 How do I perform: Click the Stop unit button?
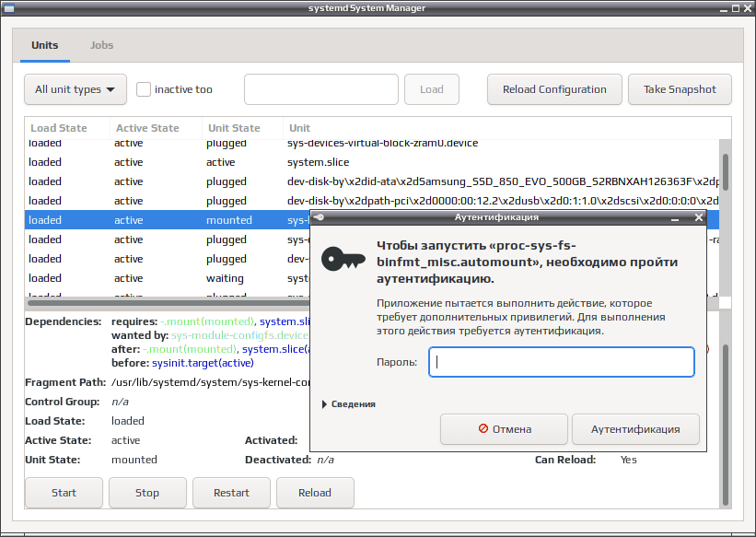(147, 493)
